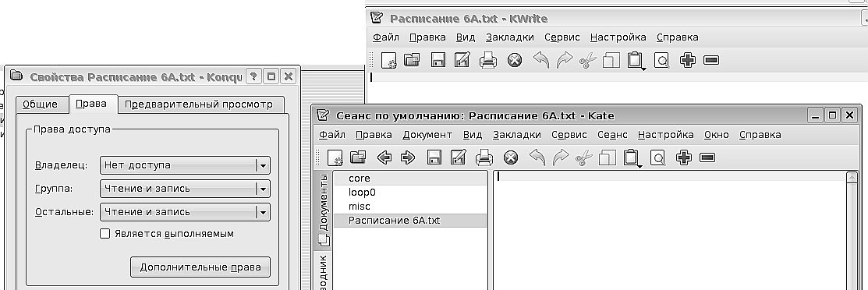
Task: Open Kate 'Сеанс' menu
Action: pyautogui.click(x=612, y=135)
